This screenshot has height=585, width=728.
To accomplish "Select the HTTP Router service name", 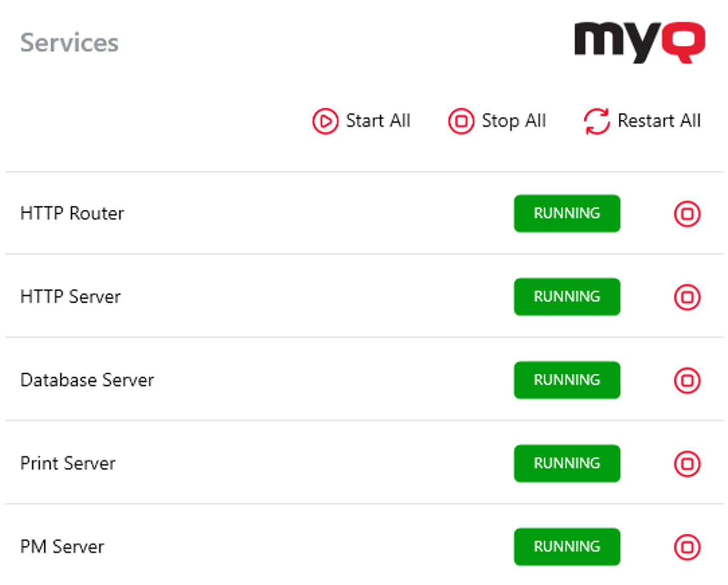I will click(72, 213).
